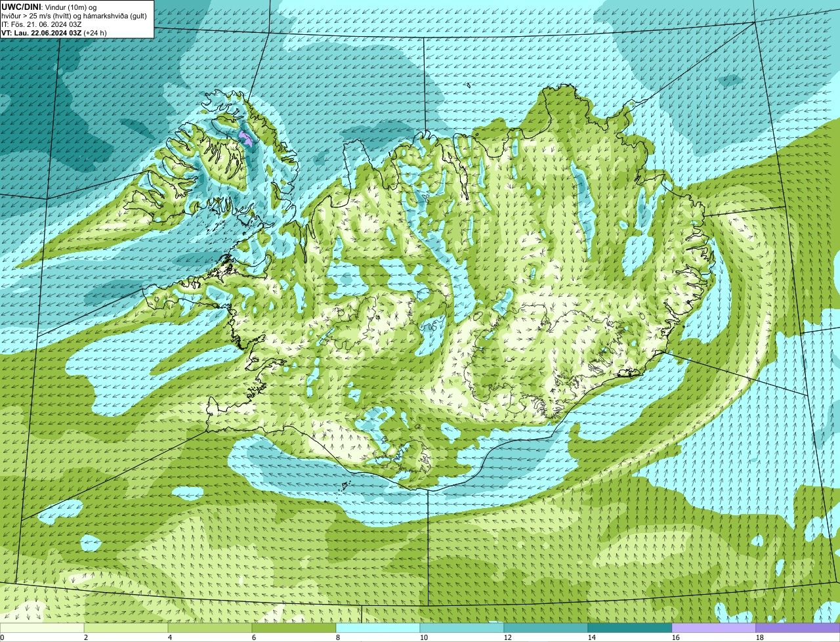Select the 10–12 m/s legend color band

[x=462, y=628]
